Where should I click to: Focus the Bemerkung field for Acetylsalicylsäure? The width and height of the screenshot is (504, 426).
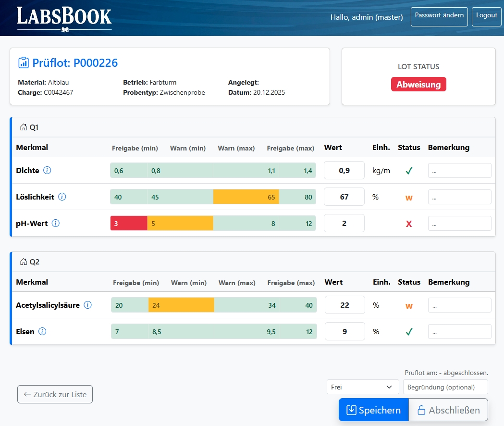tap(460, 305)
